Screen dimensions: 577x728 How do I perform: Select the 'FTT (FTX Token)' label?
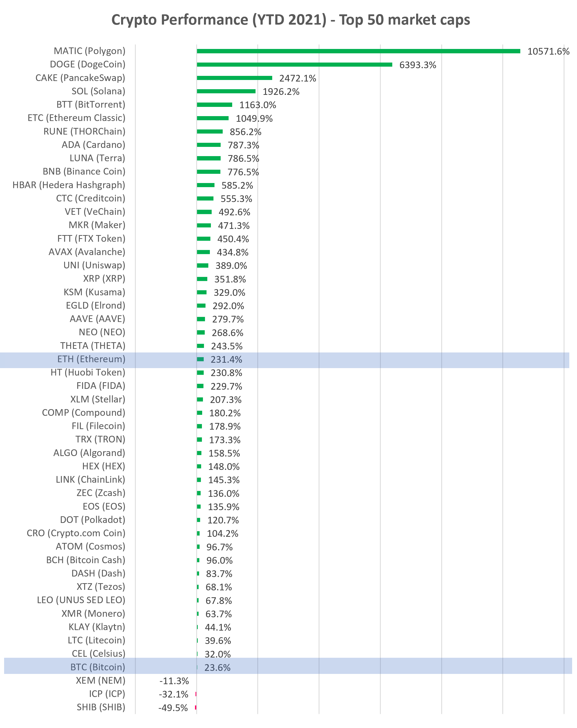point(91,239)
